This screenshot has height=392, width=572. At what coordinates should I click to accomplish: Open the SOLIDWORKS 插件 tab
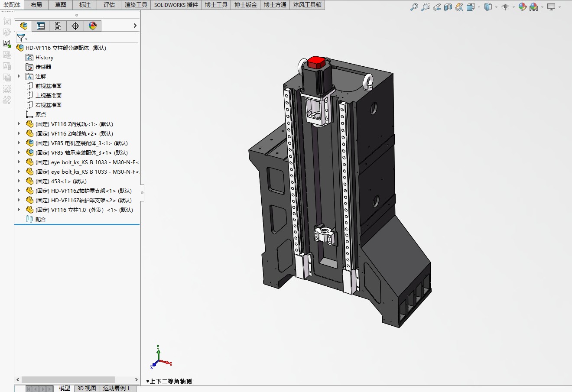pos(176,5)
